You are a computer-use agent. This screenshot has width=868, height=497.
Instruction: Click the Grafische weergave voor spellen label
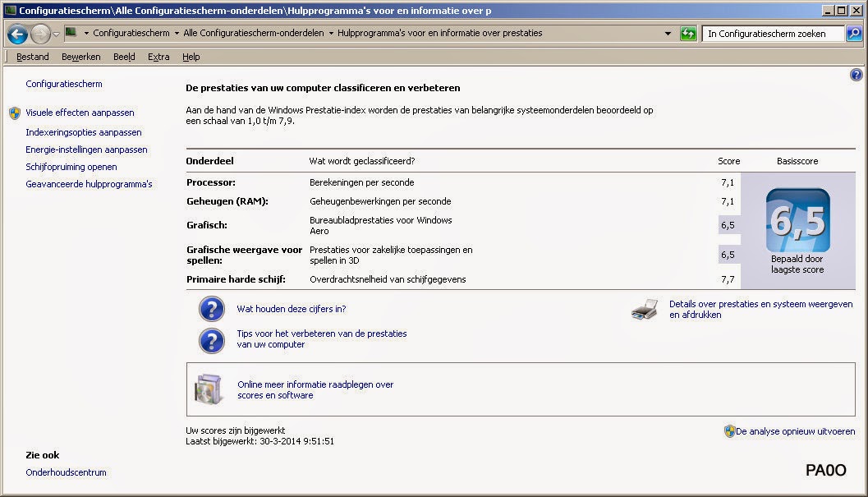pyautogui.click(x=244, y=255)
